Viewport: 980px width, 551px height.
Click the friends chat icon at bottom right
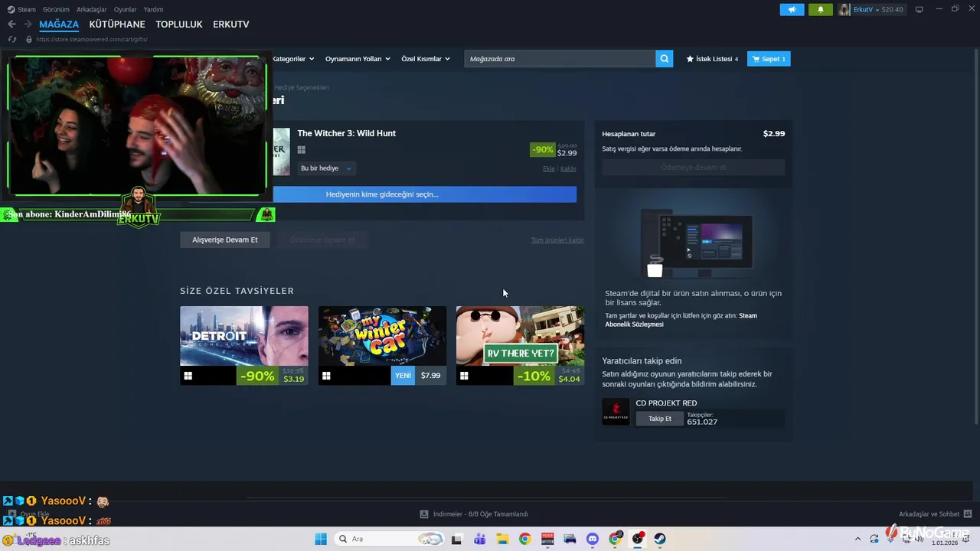(x=968, y=514)
